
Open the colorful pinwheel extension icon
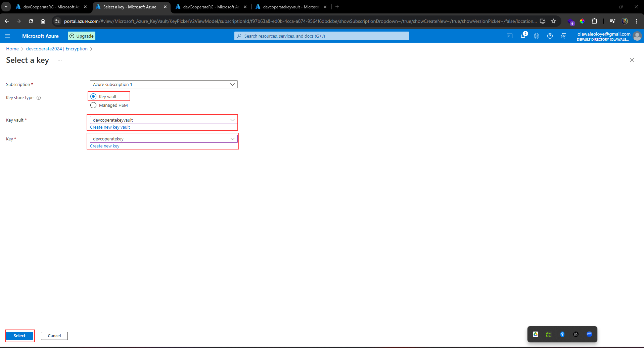(582, 21)
